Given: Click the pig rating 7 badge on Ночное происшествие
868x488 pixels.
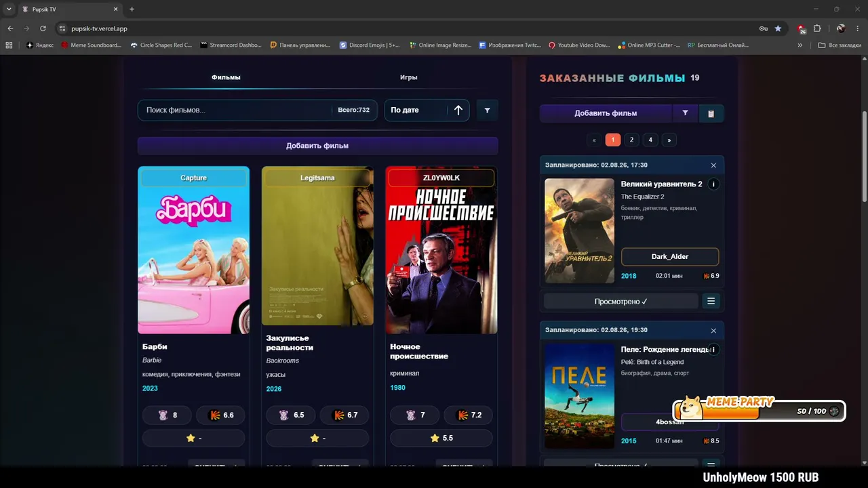Looking at the screenshot, I should pyautogui.click(x=416, y=415).
